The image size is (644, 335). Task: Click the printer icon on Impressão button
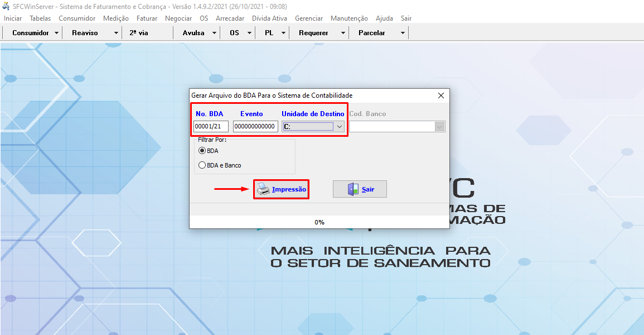pyautogui.click(x=263, y=190)
